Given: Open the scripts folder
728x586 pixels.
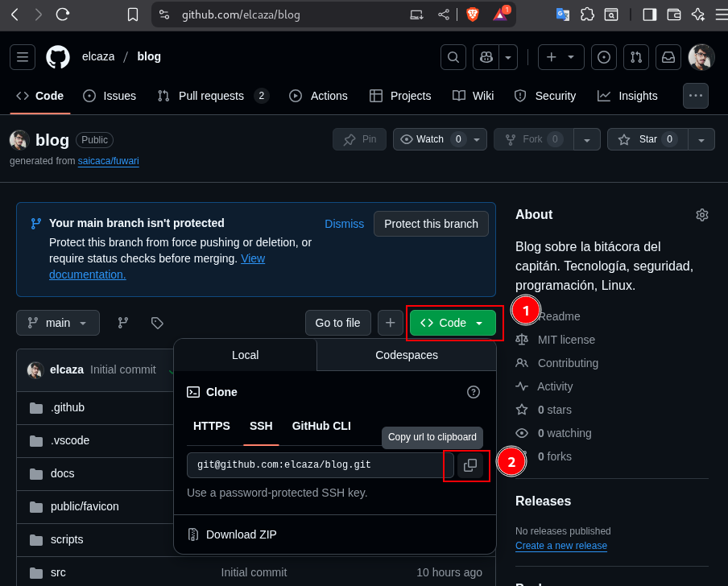Looking at the screenshot, I should tap(67, 539).
